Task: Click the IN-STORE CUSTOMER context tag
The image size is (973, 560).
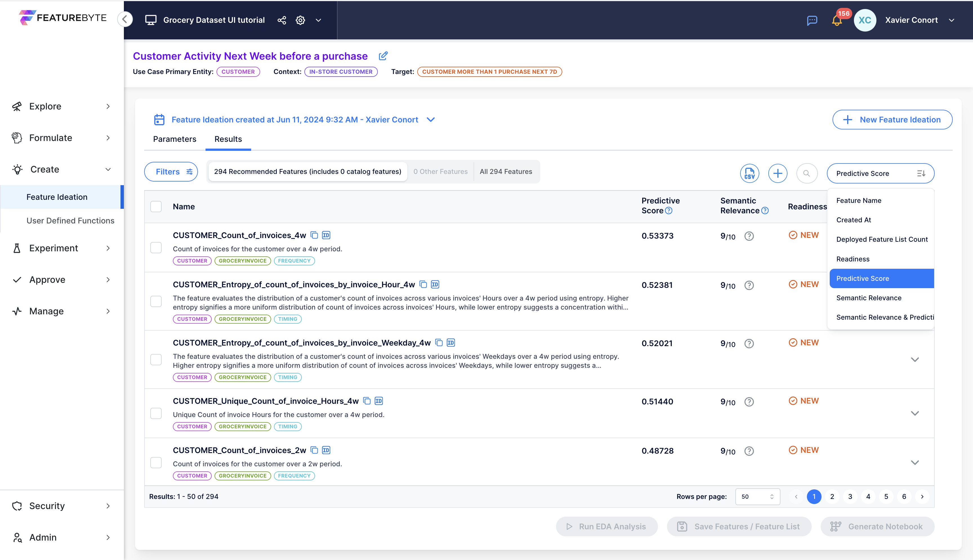Action: 341,71
